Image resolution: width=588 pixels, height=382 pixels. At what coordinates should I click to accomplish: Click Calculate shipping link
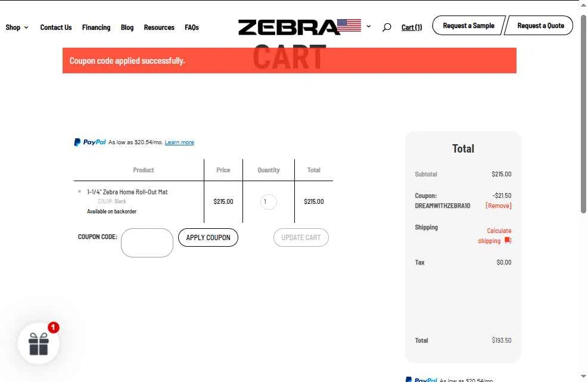(x=494, y=235)
